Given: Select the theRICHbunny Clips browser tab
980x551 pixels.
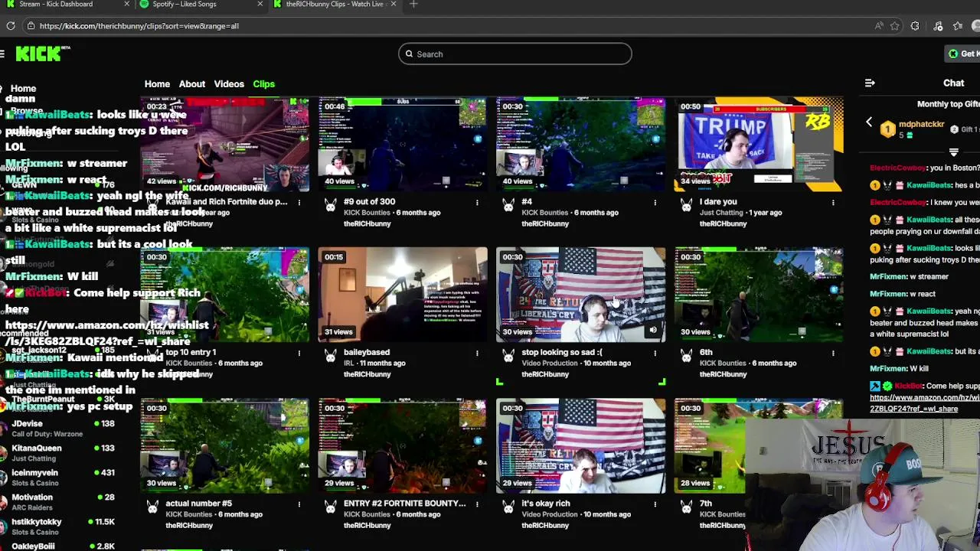Looking at the screenshot, I should coord(335,5).
